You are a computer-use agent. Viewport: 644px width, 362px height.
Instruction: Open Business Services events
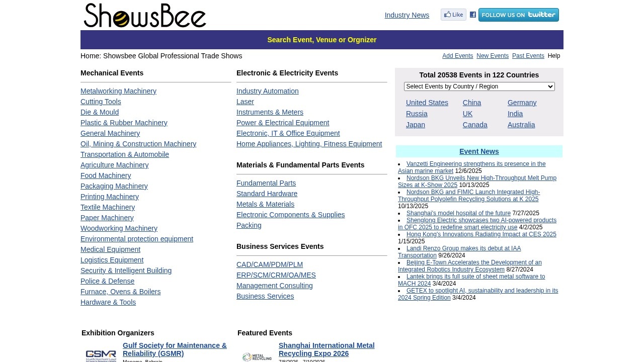click(x=265, y=296)
